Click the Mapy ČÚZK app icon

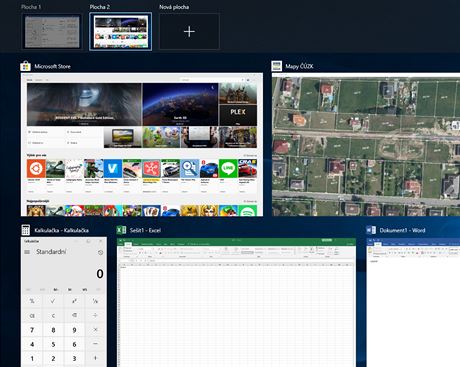(277, 66)
